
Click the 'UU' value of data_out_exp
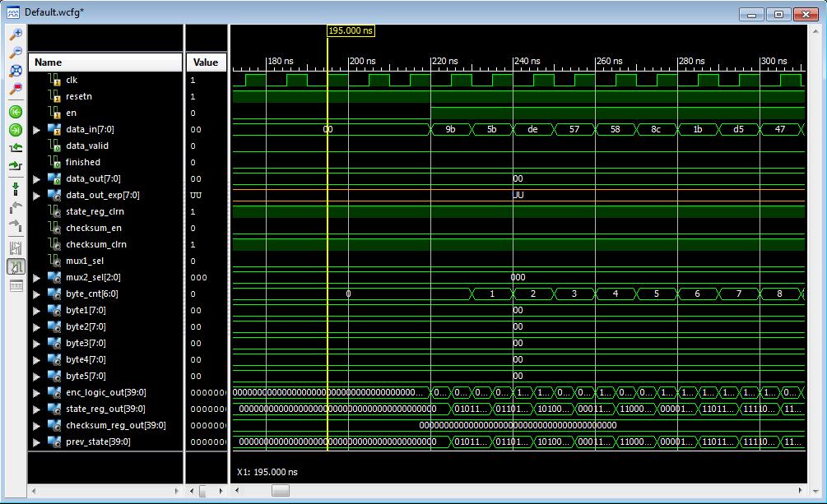[x=518, y=196]
